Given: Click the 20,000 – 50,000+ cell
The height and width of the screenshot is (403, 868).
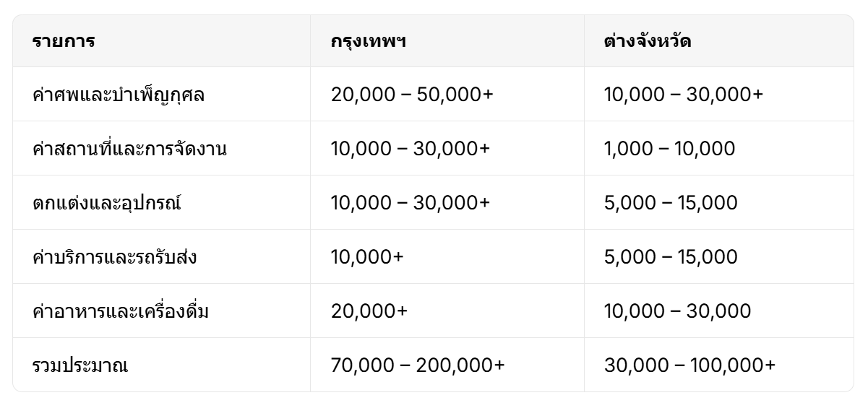Looking at the screenshot, I should [412, 95].
